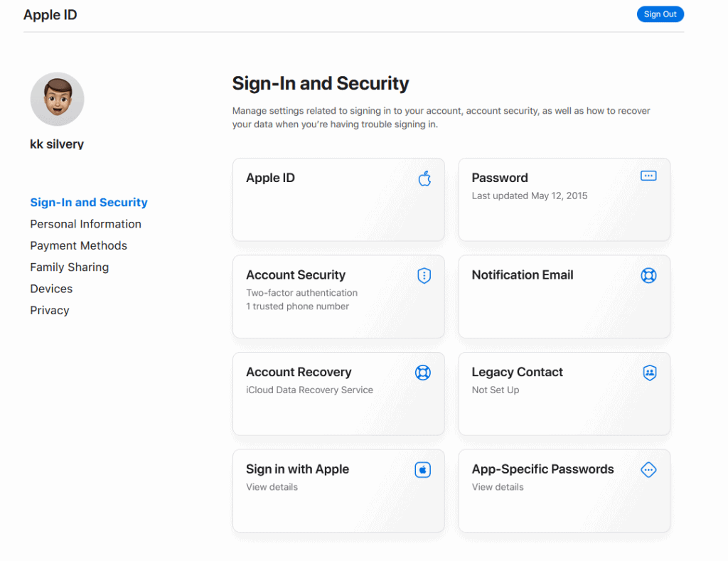Click the Account Security heading
Viewport: 728px width, 561px height.
[x=296, y=275]
